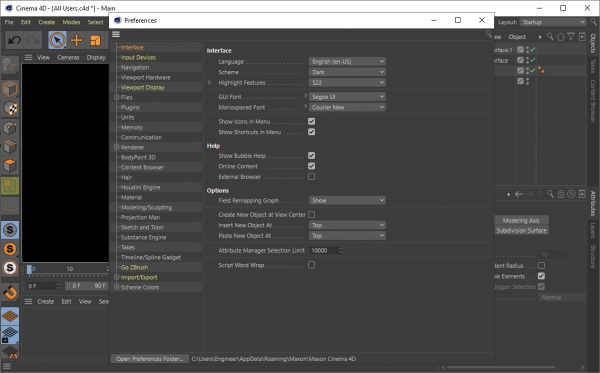The image size is (600, 373).
Task: Activate the Move tool cross icon
Action: click(x=76, y=40)
